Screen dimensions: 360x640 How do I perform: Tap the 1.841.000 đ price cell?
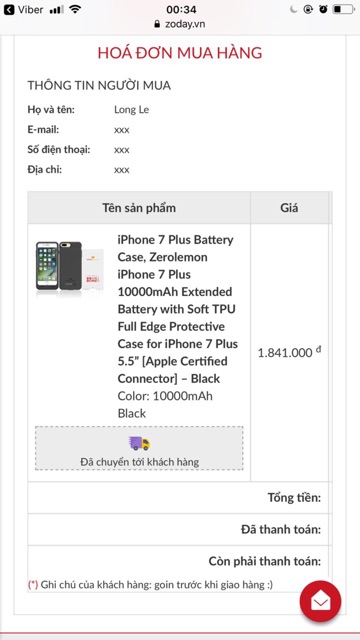click(289, 352)
